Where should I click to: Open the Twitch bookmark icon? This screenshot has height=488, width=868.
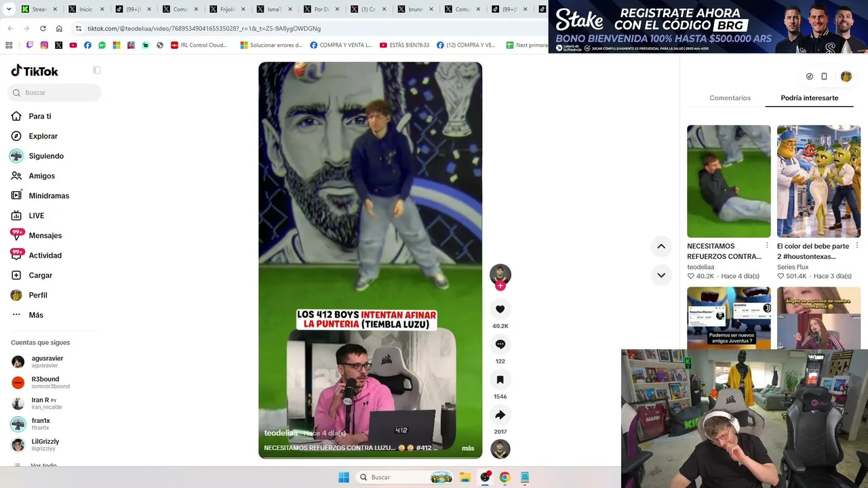(x=30, y=45)
